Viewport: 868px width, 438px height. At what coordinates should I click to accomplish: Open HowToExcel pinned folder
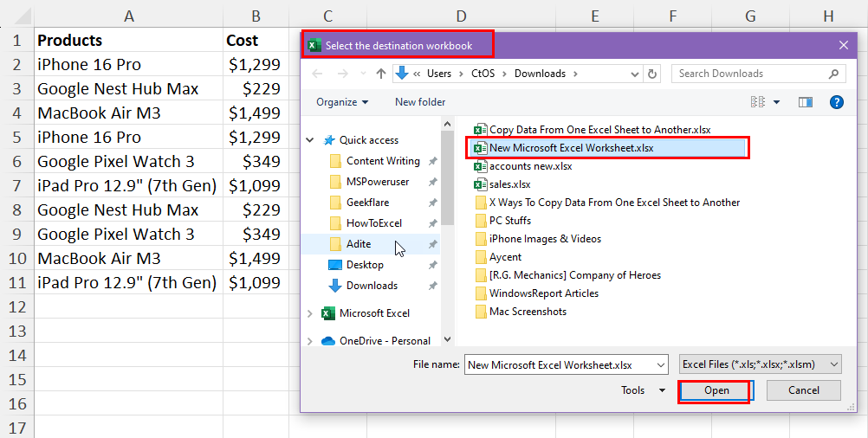pos(374,222)
